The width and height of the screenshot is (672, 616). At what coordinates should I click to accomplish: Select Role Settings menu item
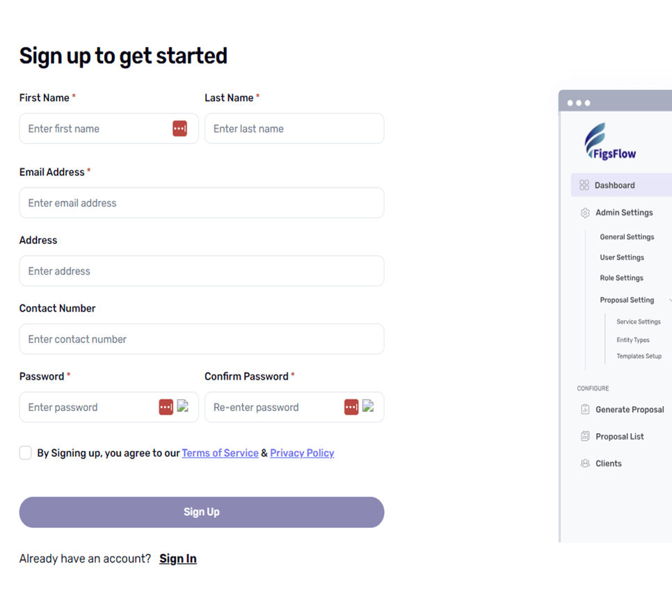click(x=621, y=277)
